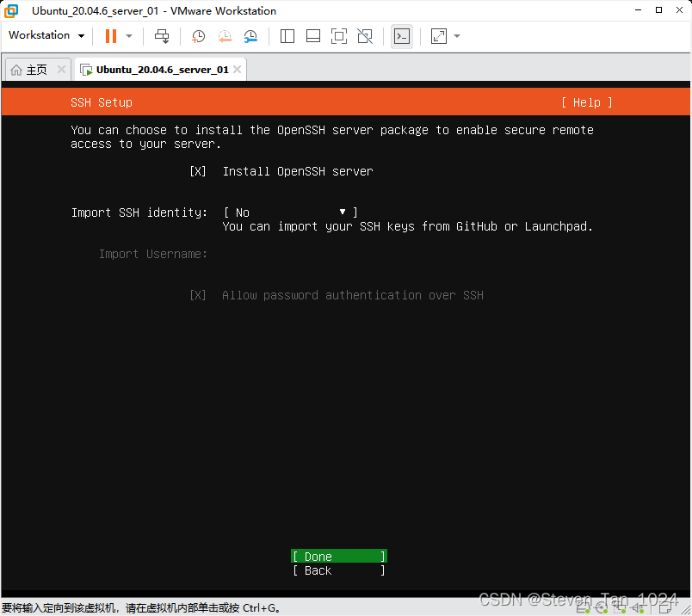Open the Import SSH identity dropdown
The width and height of the screenshot is (692, 616).
click(290, 213)
